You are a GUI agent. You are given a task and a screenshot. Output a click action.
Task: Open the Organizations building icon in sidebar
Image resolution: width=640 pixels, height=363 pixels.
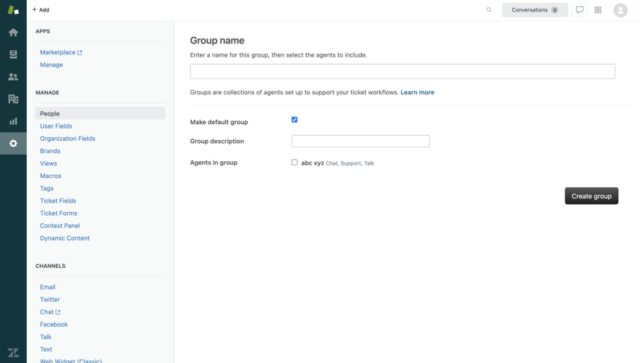[x=13, y=99]
